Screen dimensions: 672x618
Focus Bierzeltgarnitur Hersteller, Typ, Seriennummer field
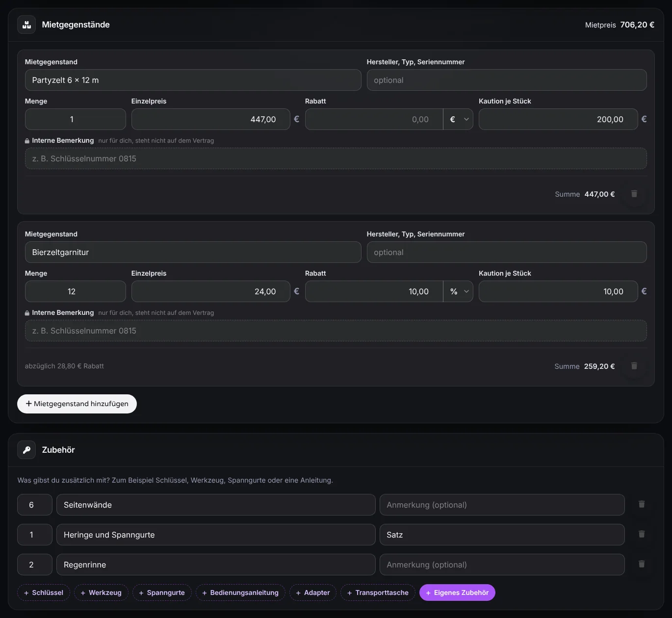[507, 252]
